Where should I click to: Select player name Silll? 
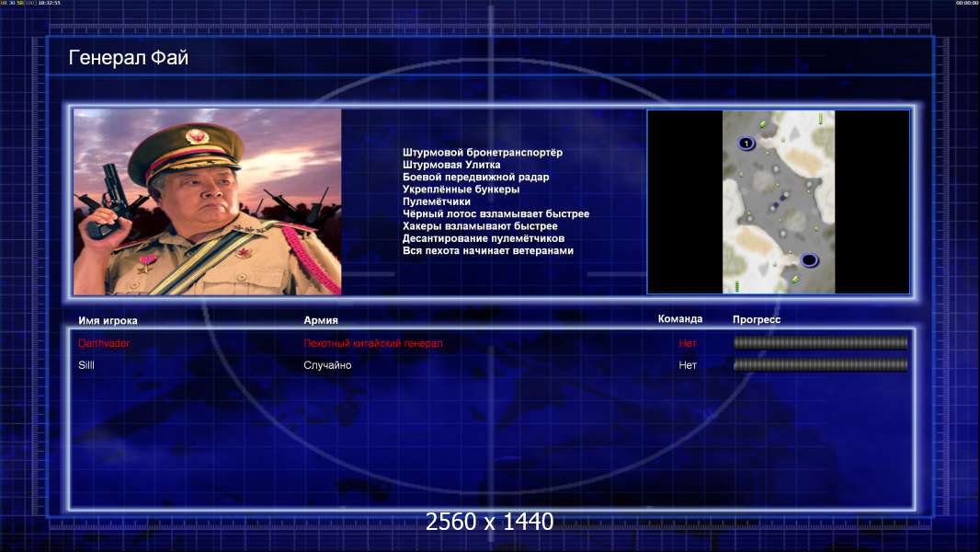86,365
